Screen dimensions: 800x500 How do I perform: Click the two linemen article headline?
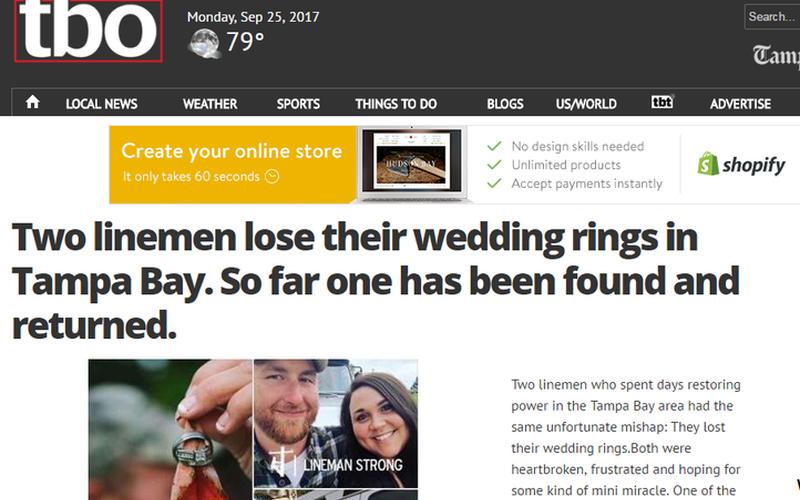click(376, 281)
